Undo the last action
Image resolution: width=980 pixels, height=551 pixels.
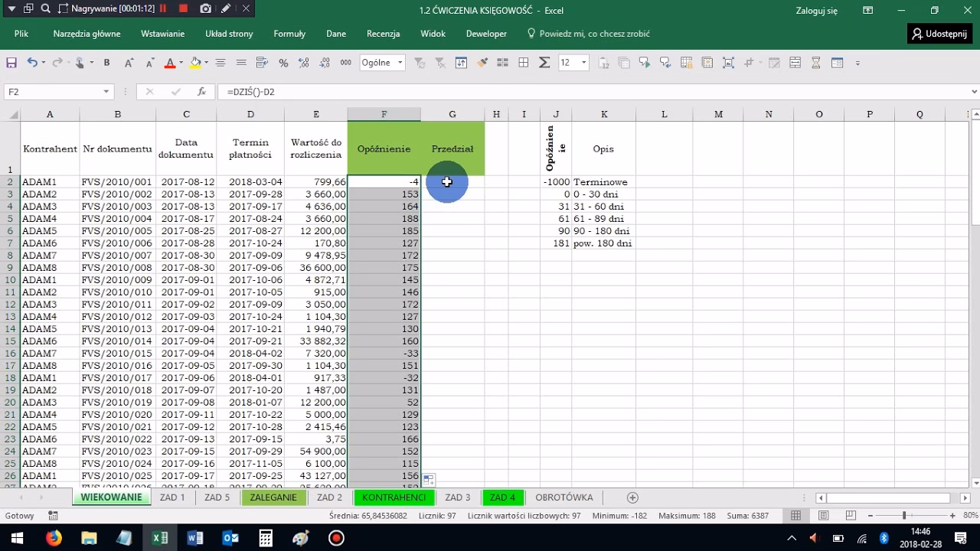point(32,63)
